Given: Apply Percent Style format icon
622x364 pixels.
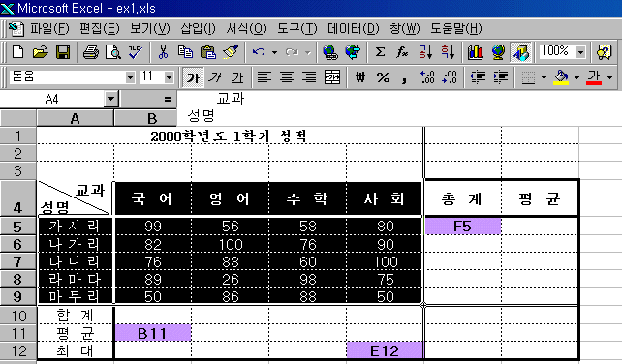Looking at the screenshot, I should (x=383, y=76).
